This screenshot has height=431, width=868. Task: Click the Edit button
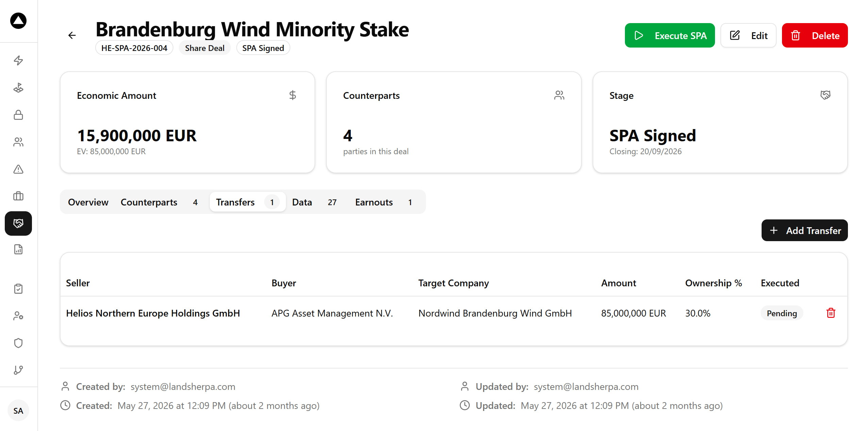(x=748, y=35)
